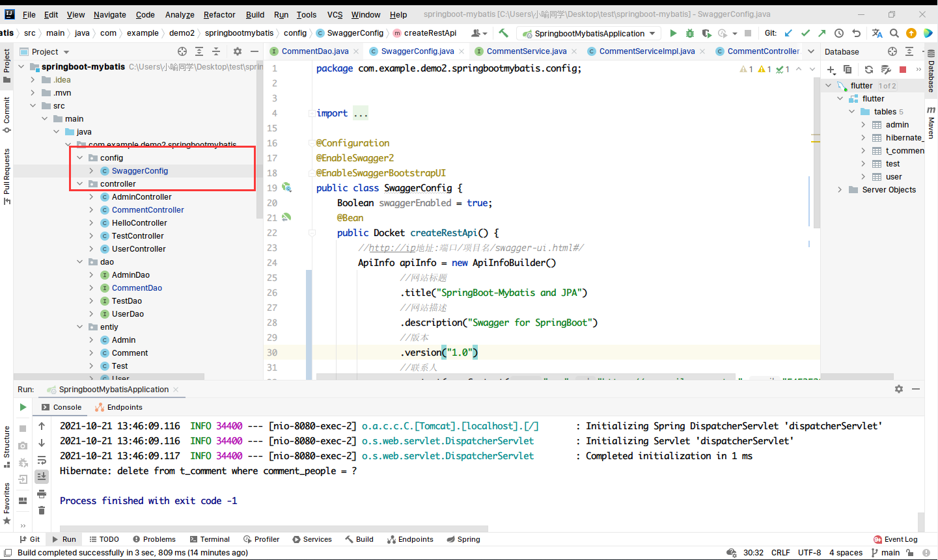Screen dimensions: 938x560
Task: Open the VCS menu
Action: click(x=335, y=14)
